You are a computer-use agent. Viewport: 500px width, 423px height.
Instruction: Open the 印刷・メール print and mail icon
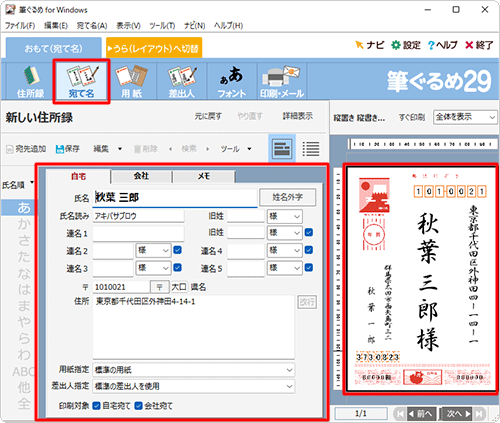click(x=282, y=81)
